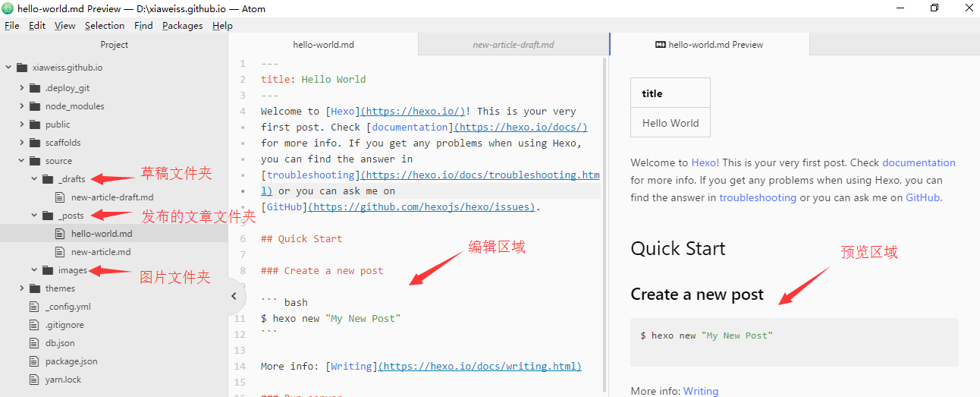This screenshot has width=980, height=397.
Task: Open the Selection menu
Action: [x=105, y=25]
